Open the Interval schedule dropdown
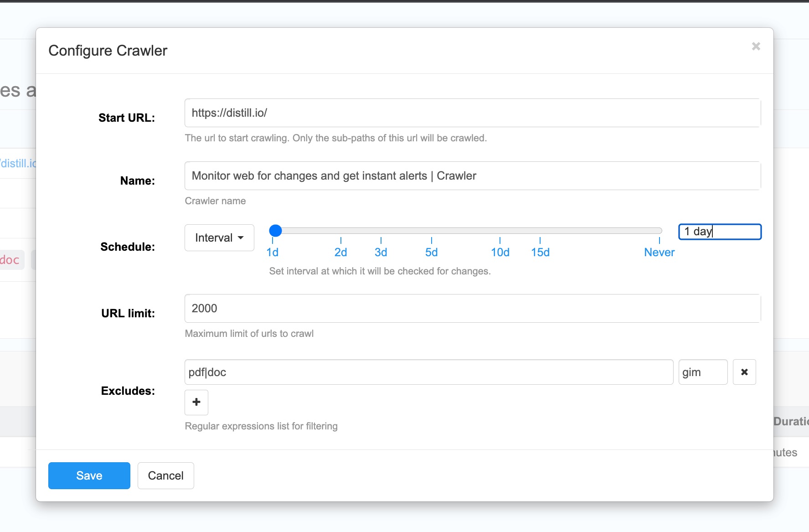The height and width of the screenshot is (532, 809). tap(219, 238)
